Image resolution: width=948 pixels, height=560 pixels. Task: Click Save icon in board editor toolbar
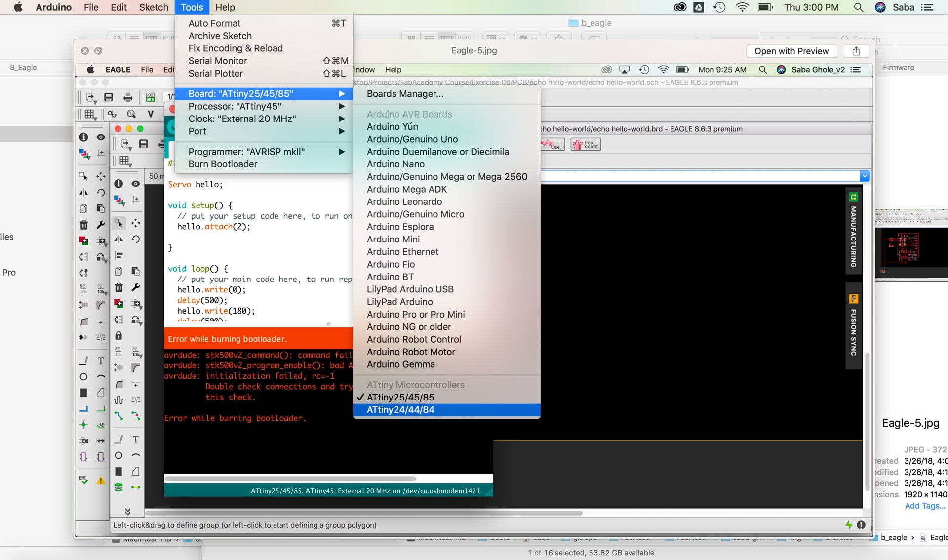click(144, 144)
